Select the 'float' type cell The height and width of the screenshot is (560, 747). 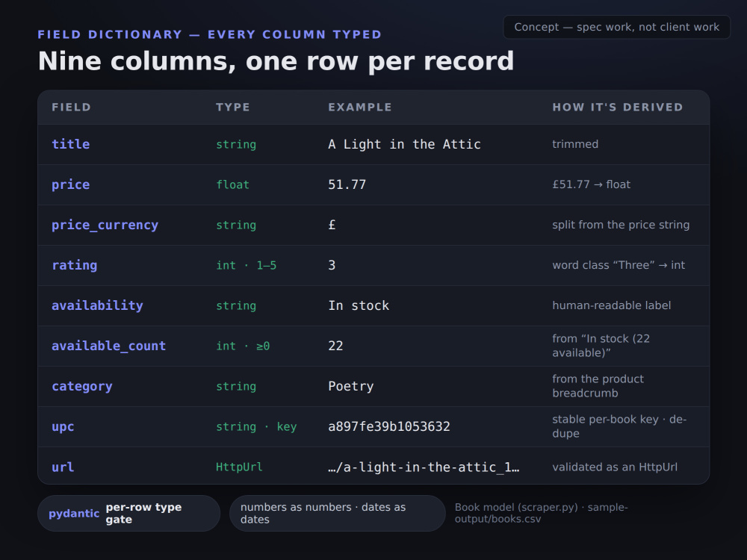pyautogui.click(x=232, y=184)
